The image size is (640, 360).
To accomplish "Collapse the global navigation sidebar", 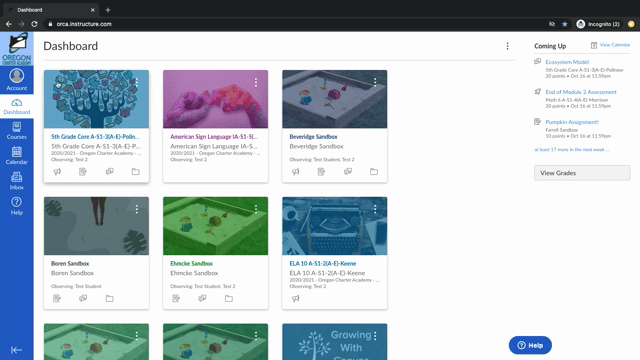I will coord(16,350).
